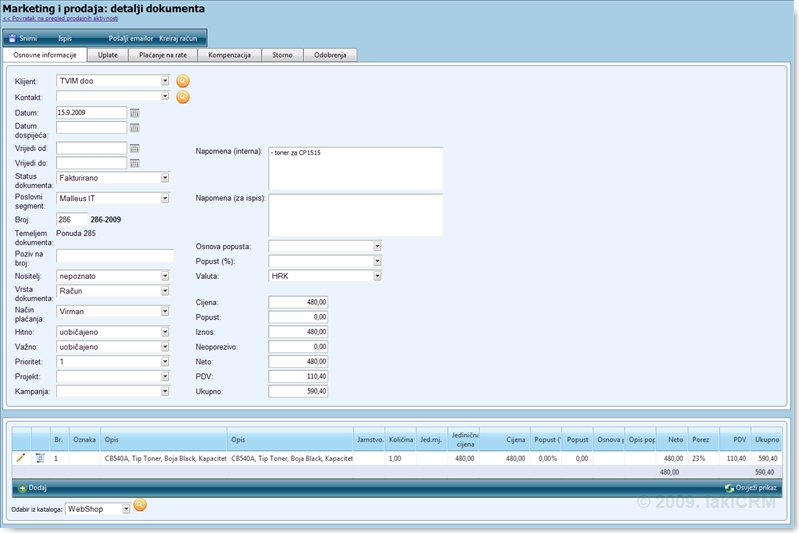Open the Osnova popusta dropdown

pyautogui.click(x=377, y=246)
